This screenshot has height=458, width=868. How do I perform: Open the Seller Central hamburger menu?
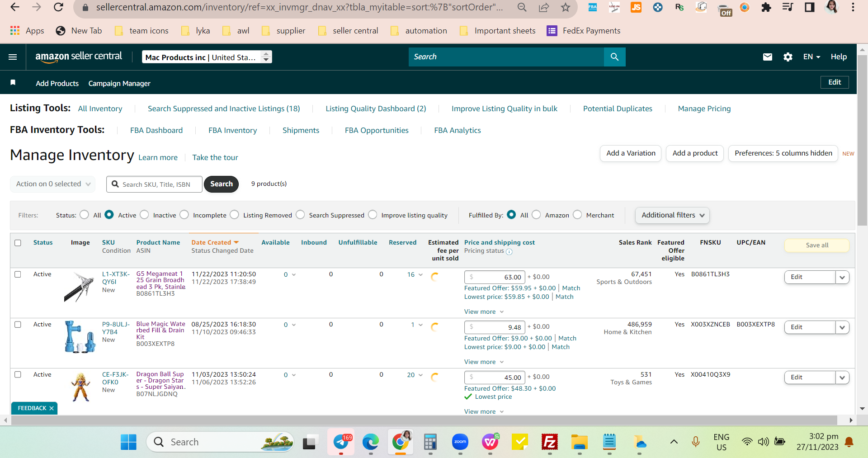13,57
